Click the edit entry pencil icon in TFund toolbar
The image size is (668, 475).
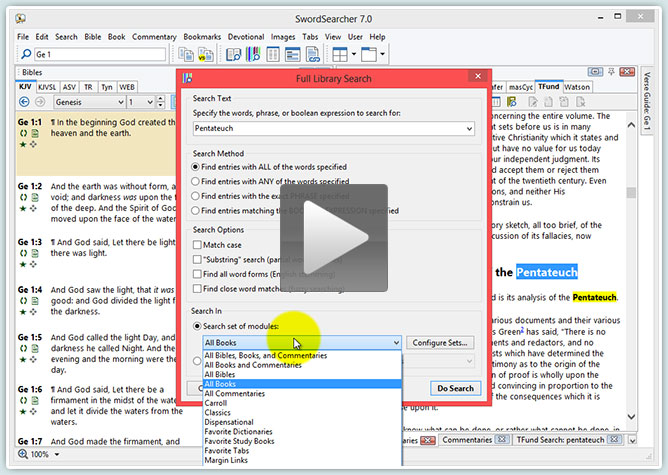(533, 102)
